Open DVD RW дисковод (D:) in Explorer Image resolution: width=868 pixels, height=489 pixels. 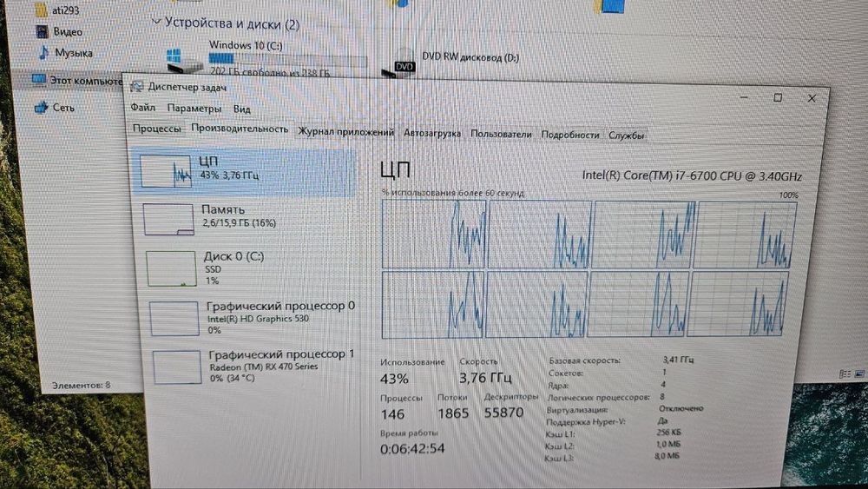pyautogui.click(x=451, y=63)
